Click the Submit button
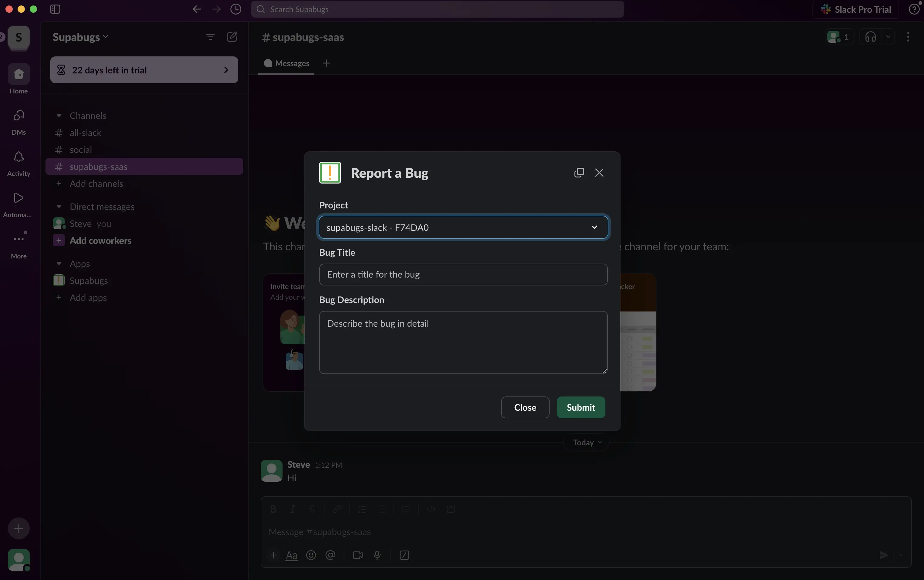Screen dimensions: 924x580 coord(581,407)
